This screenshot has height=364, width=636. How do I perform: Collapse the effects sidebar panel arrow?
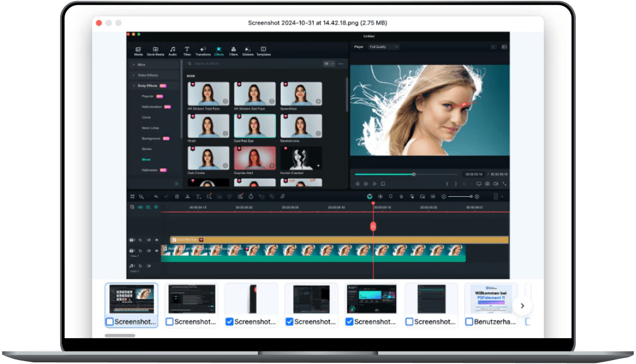pos(176,184)
